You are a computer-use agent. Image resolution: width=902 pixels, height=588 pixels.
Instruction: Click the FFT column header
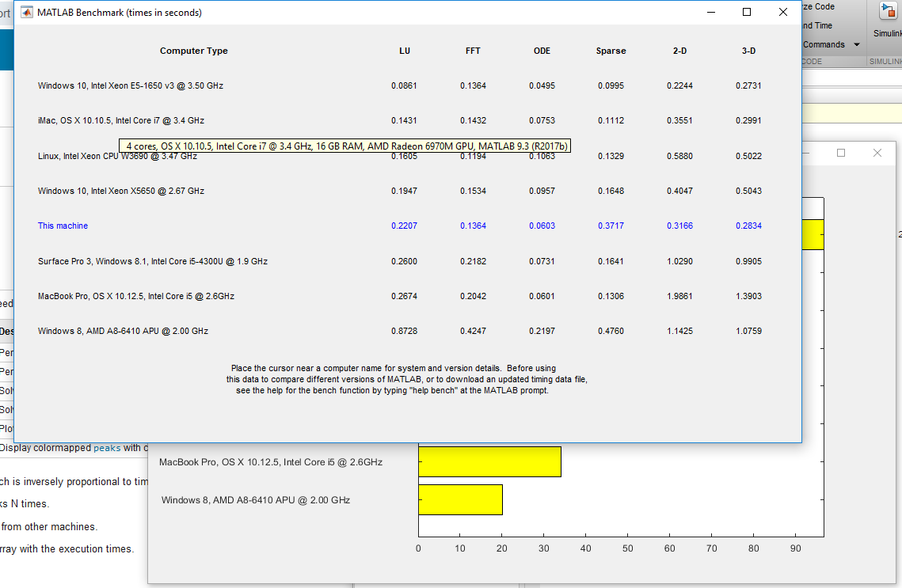tap(473, 51)
